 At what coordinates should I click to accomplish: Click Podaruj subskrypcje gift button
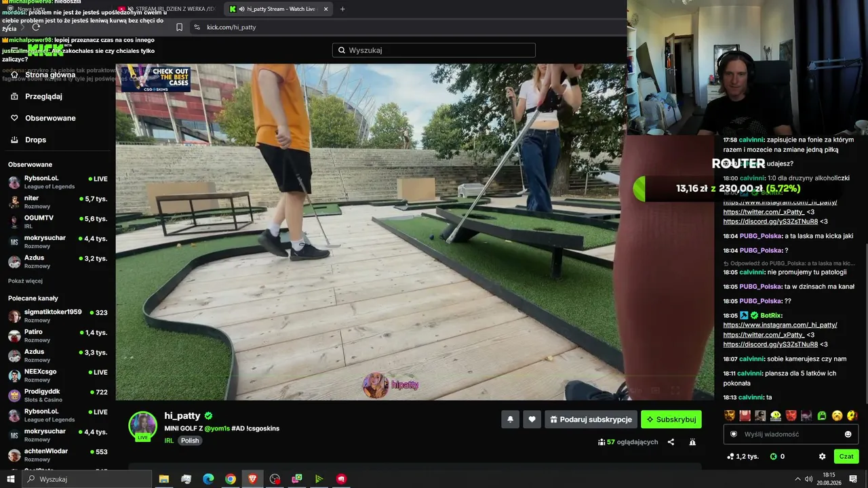(591, 420)
